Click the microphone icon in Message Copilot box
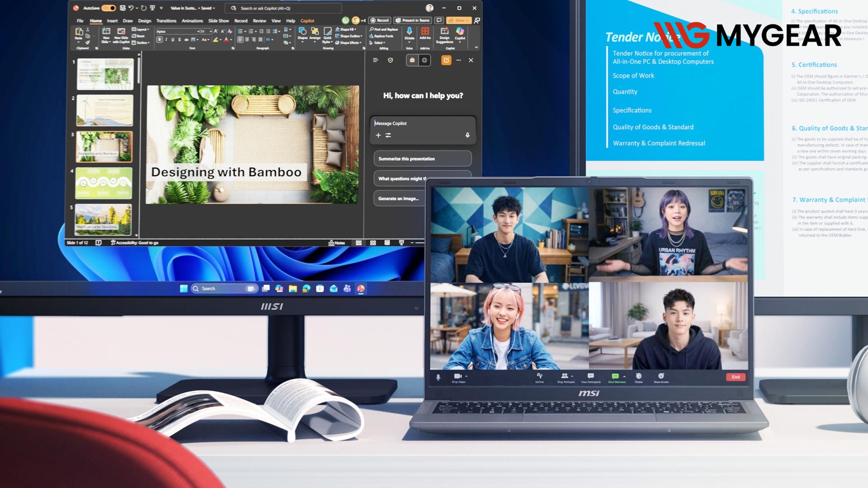Screen dimensions: 868x488 pyautogui.click(x=467, y=135)
